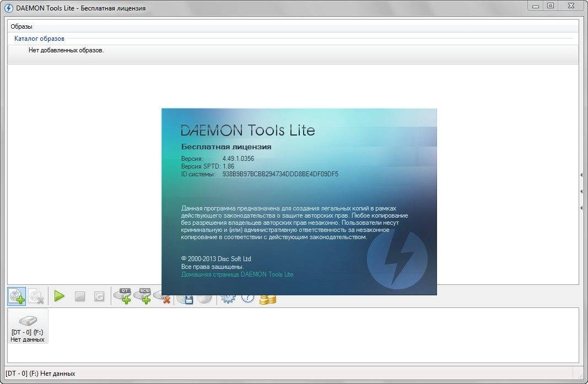Viewport: 588px width, 384px height.
Task: Add a SCSI virtual drive
Action: (x=143, y=296)
